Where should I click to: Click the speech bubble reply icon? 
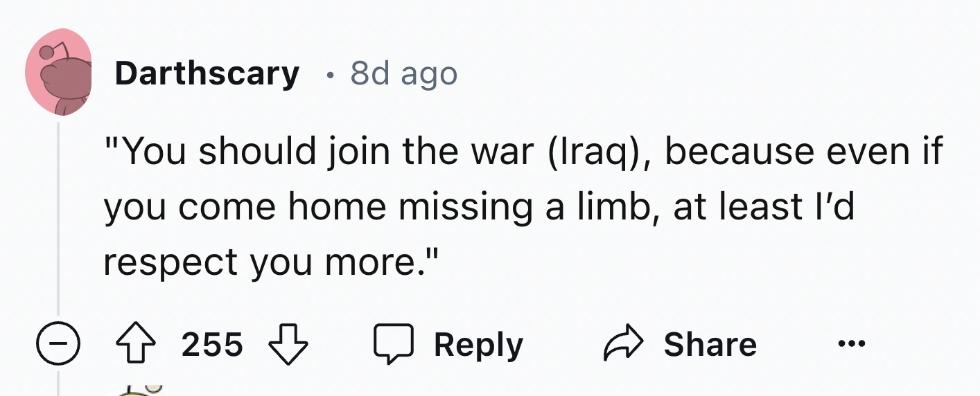pyautogui.click(x=394, y=344)
